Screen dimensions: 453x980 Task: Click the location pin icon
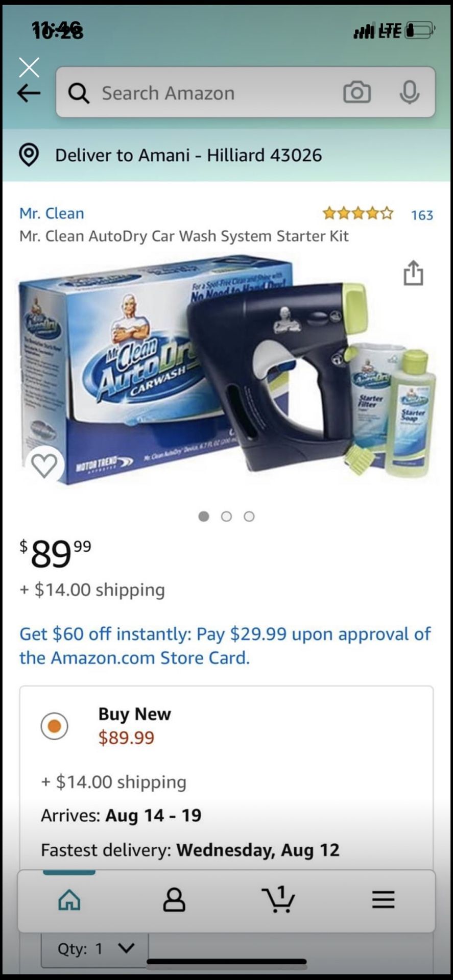(x=29, y=155)
